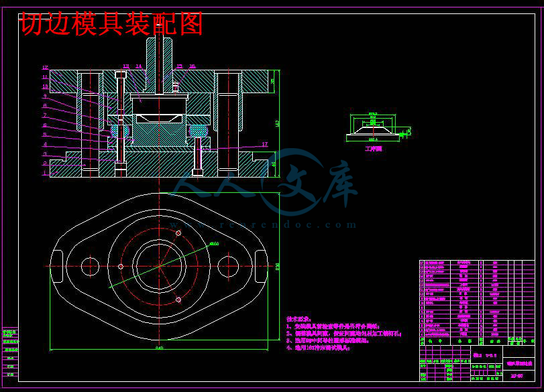Select part balloon number 9

pyautogui.click(x=45, y=96)
